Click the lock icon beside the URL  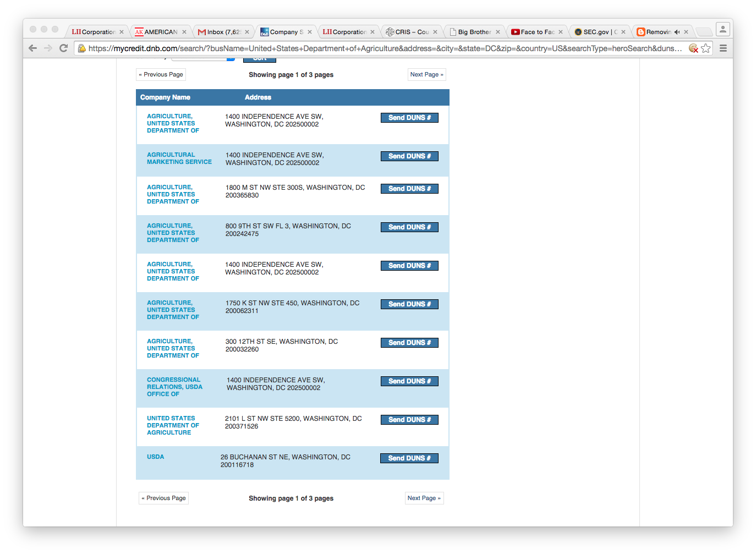click(x=82, y=48)
